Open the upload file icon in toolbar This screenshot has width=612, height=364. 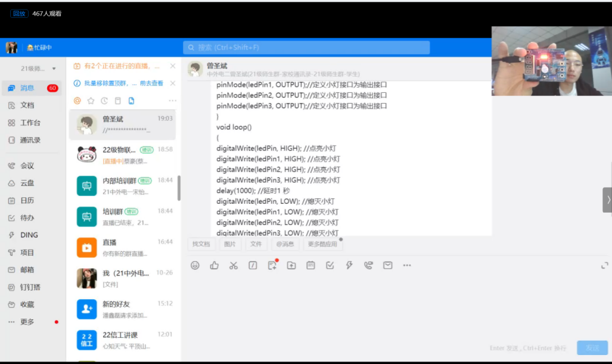click(291, 265)
